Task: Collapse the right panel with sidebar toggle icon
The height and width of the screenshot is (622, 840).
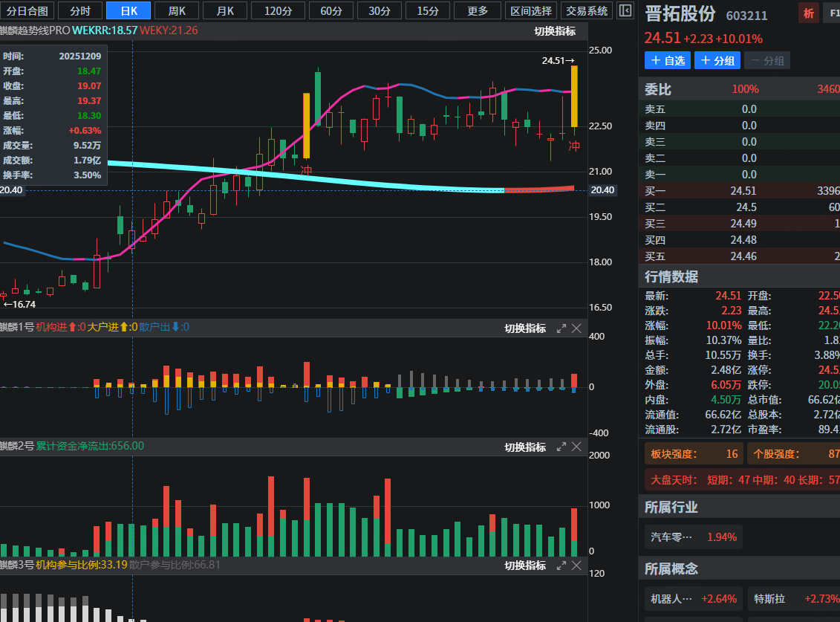Action: tap(625, 10)
